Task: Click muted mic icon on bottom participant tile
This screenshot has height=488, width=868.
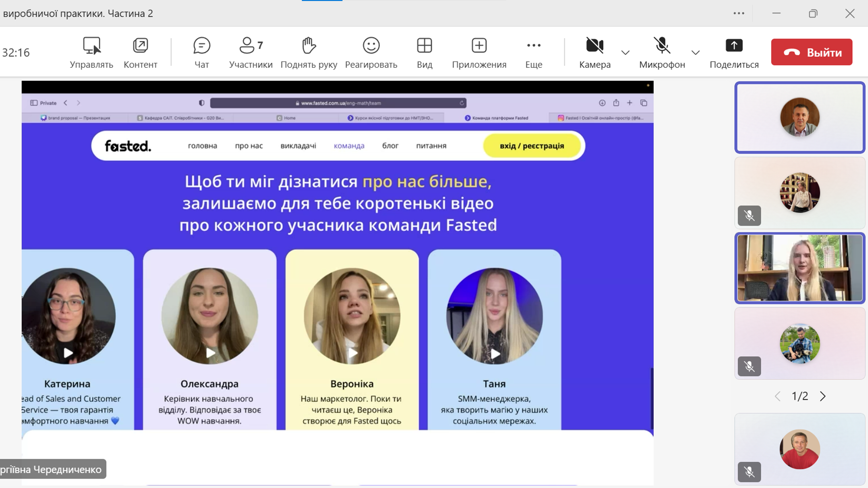Action: [749, 472]
